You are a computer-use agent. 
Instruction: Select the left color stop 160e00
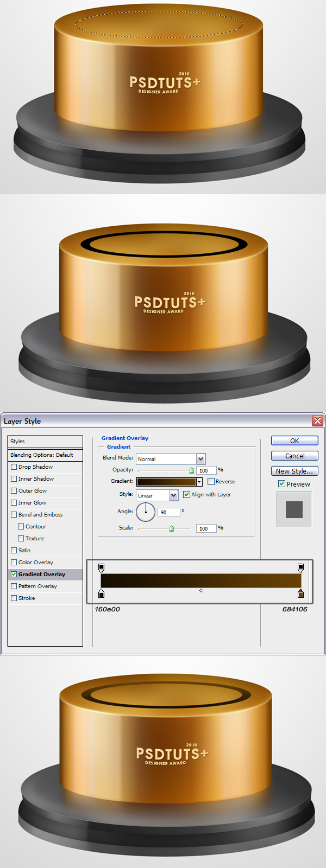pos(102,593)
